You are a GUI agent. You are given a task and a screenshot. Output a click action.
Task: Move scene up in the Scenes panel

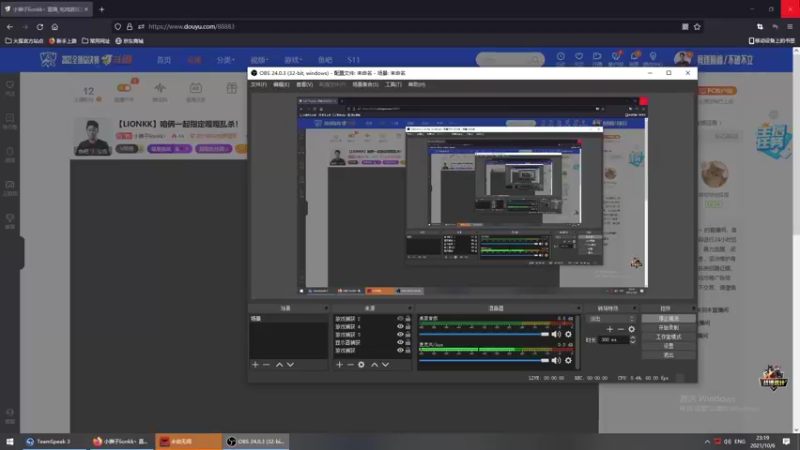point(279,365)
